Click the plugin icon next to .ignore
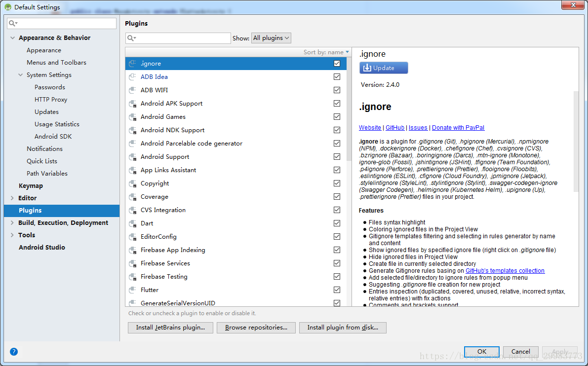Viewport: 588px width, 366px height. click(132, 64)
